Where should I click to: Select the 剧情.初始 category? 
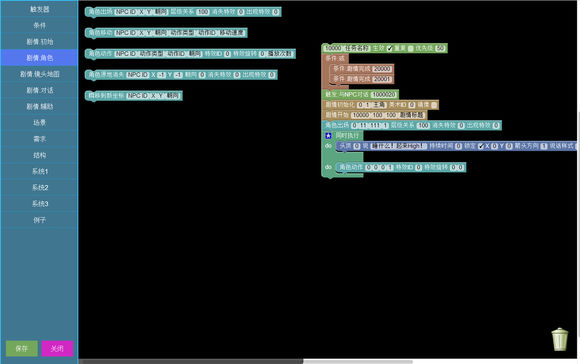(x=39, y=41)
